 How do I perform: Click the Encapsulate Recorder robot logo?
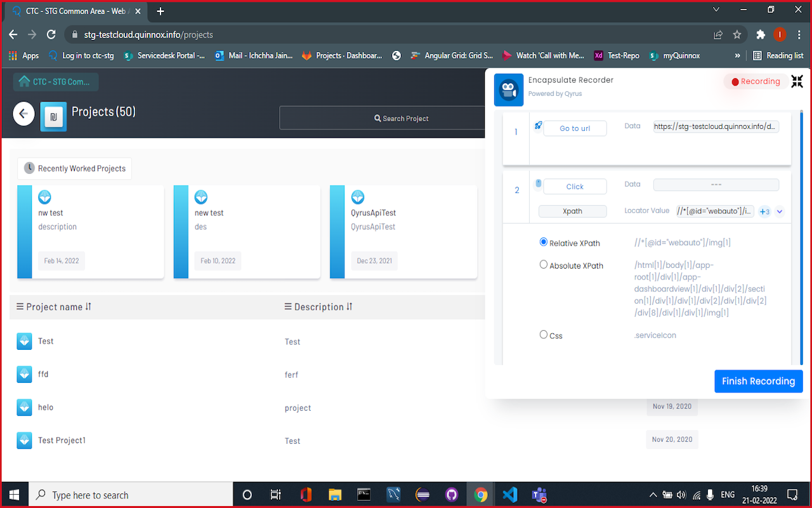[x=508, y=90]
